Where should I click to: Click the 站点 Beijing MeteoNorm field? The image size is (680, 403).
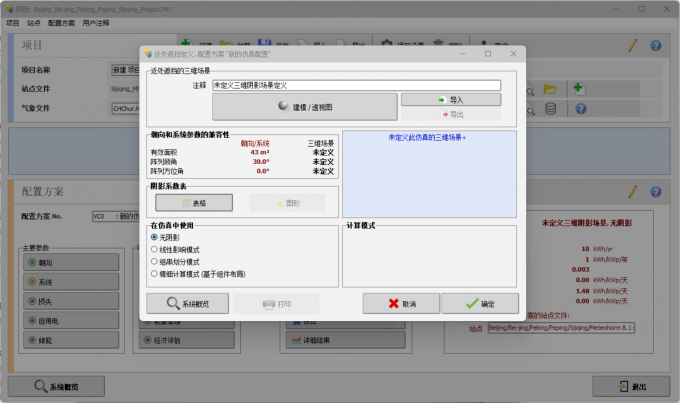tap(561, 328)
